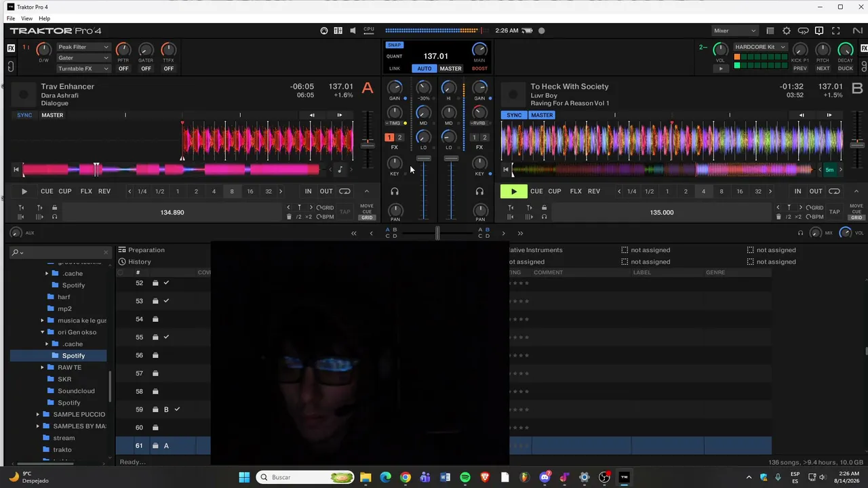The image size is (868, 488).
Task: Select loop size 8 on deck A
Action: pos(232,191)
